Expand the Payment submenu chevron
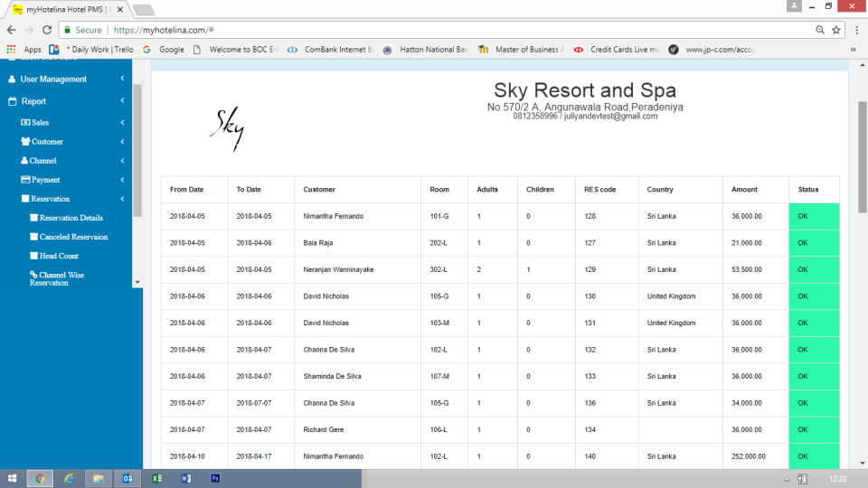Viewport: 868px width, 488px height. pos(122,180)
